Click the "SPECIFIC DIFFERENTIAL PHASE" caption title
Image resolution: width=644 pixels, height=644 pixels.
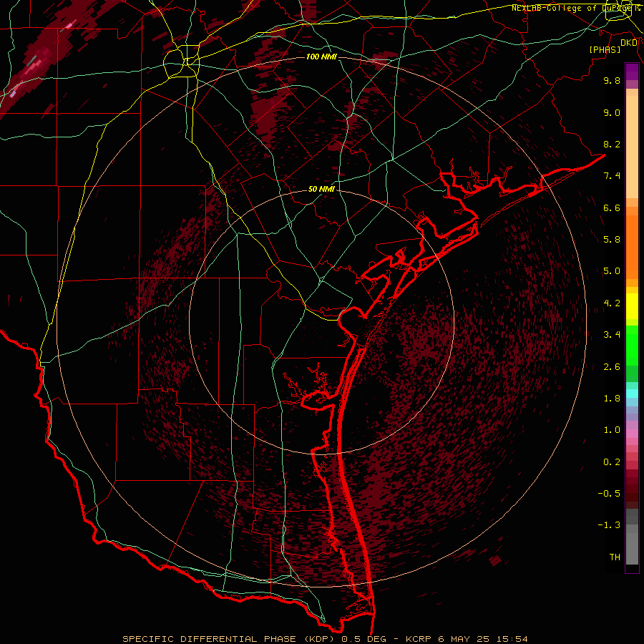pyautogui.click(x=209, y=639)
